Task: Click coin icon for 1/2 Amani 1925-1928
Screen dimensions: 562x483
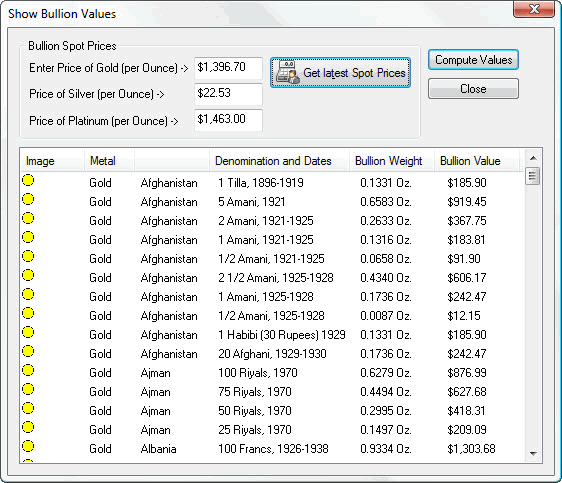Action: pyautogui.click(x=28, y=313)
